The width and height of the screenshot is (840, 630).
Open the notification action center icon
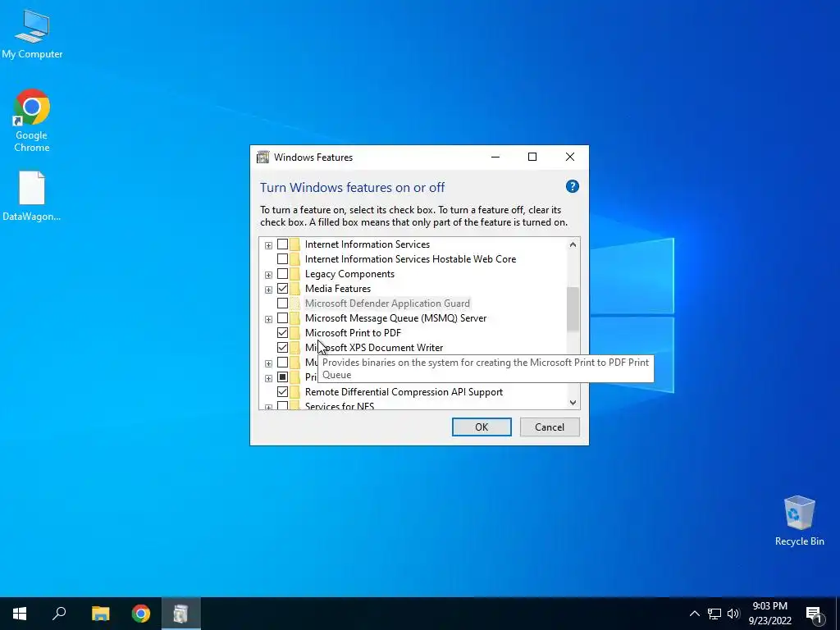coord(815,614)
